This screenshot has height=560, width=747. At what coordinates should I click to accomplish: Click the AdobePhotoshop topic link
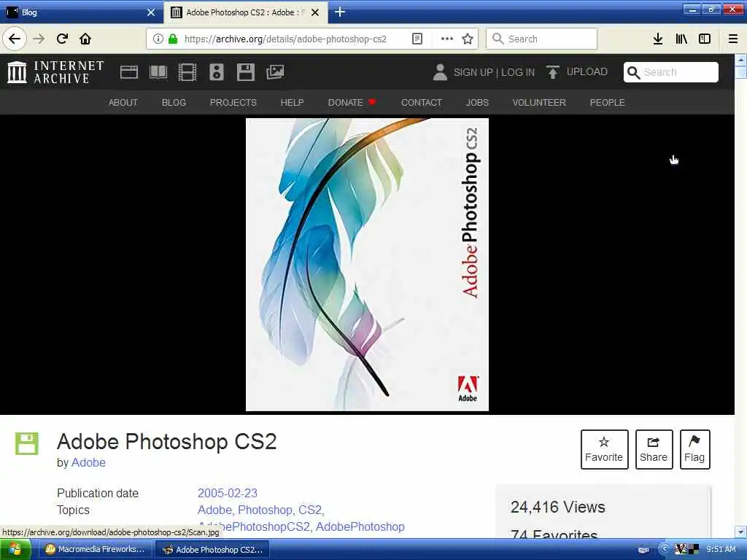(360, 526)
